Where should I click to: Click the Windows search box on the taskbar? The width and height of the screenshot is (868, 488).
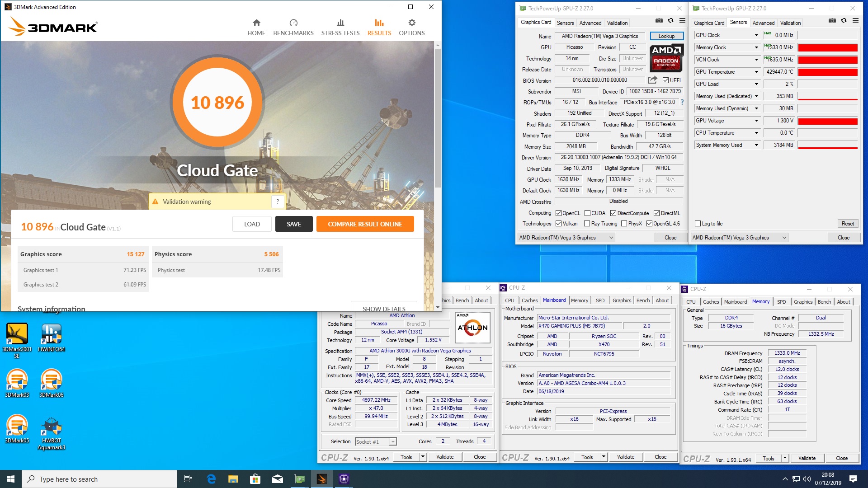[99, 479]
